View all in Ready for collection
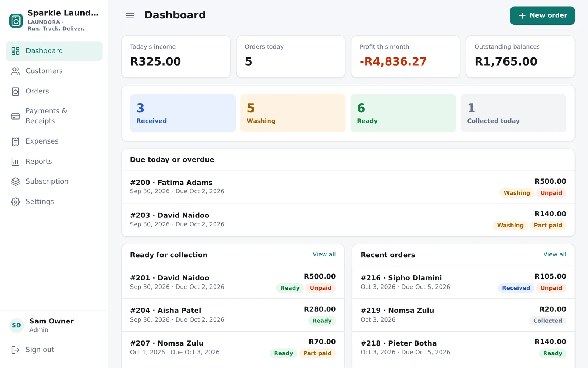 pyautogui.click(x=324, y=254)
